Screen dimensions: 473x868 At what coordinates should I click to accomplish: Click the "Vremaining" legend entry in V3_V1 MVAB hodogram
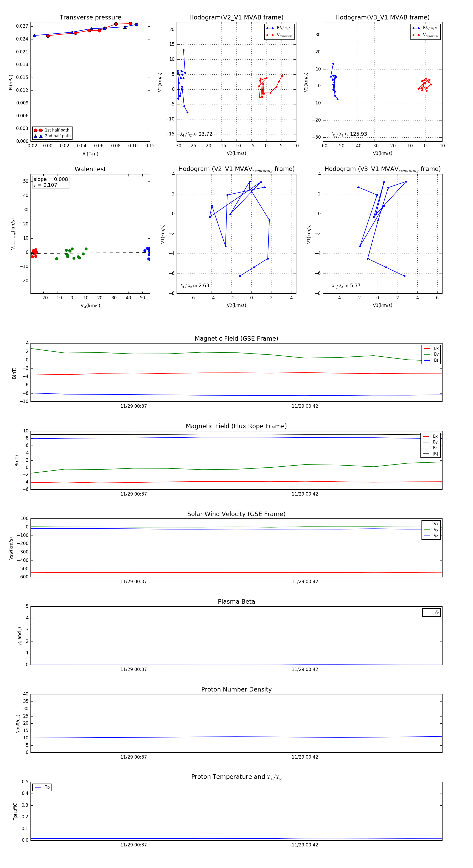point(425,35)
